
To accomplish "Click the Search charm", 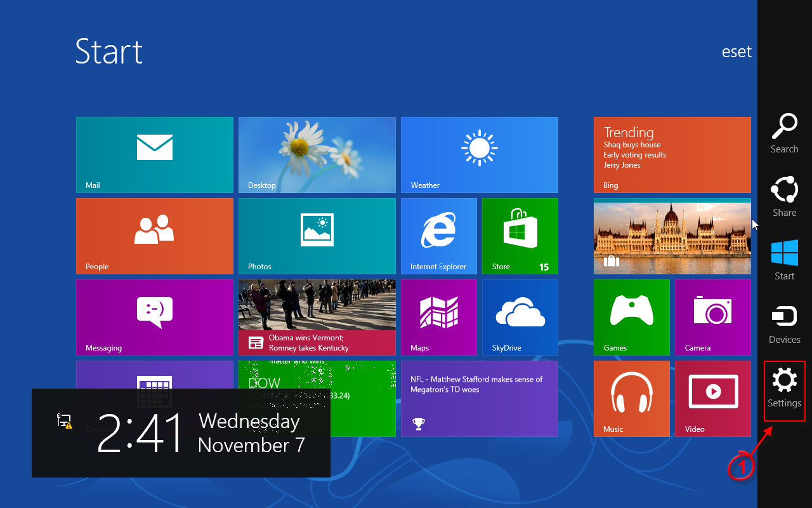I will (x=785, y=133).
